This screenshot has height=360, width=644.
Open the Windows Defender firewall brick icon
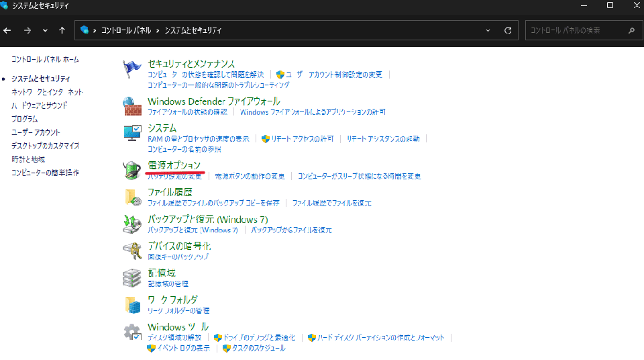[132, 106]
